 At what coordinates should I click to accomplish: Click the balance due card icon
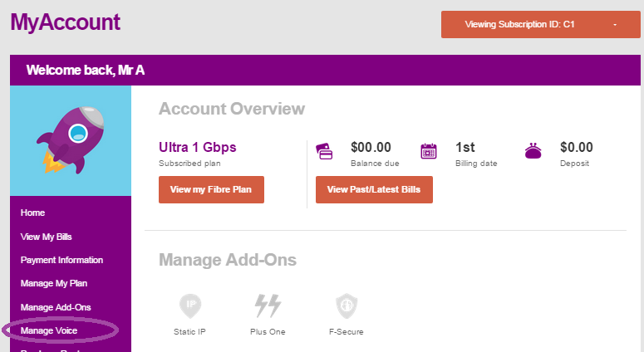coord(325,151)
